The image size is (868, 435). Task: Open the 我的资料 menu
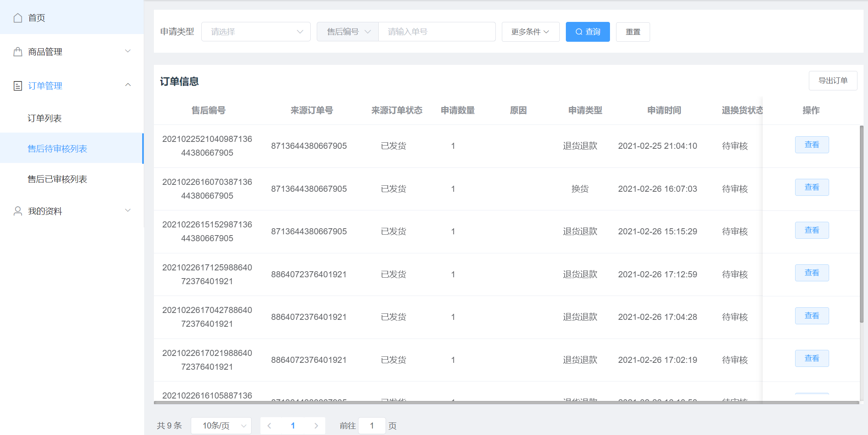(x=72, y=211)
